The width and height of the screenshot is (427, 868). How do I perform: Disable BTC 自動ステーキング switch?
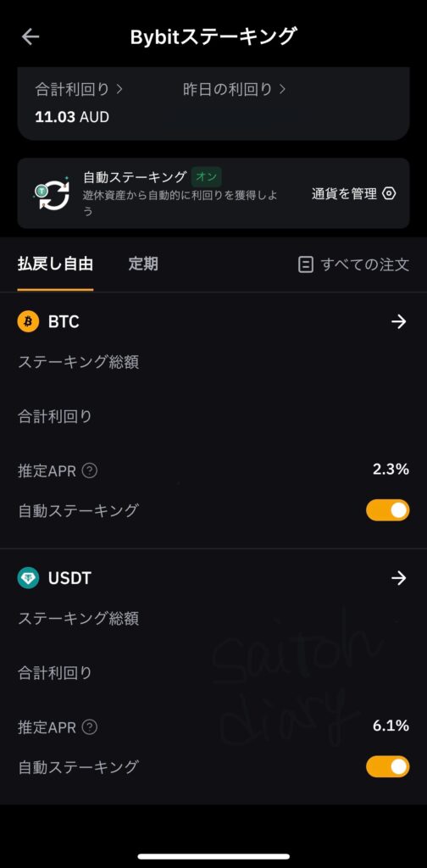point(388,510)
